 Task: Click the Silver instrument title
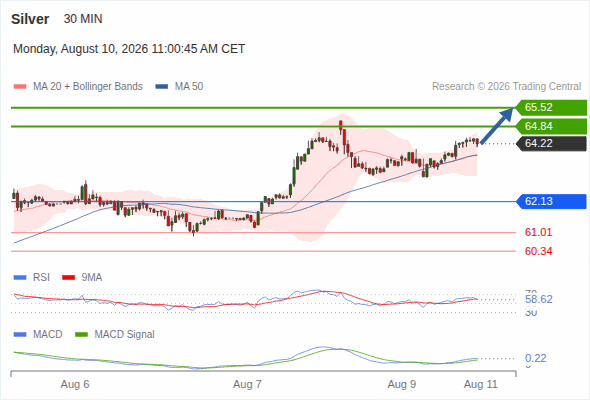[30, 19]
